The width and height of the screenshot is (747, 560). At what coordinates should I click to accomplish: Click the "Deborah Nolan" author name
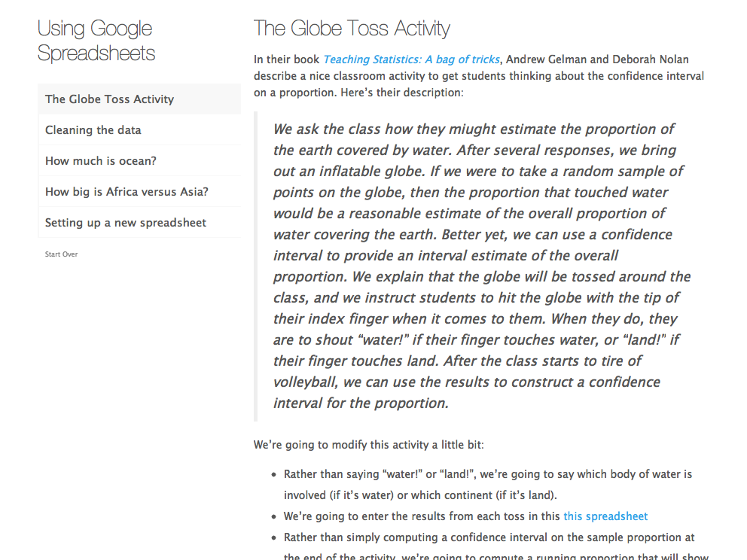651,59
